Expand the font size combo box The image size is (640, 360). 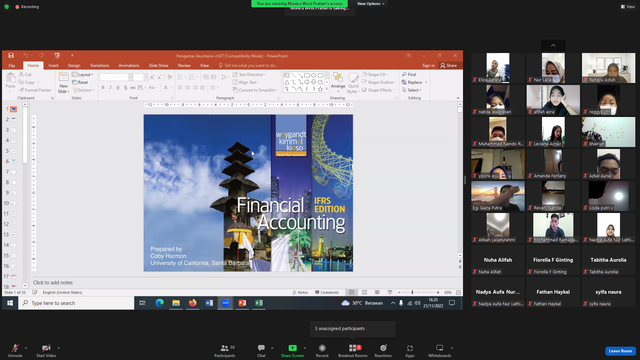click(x=145, y=77)
